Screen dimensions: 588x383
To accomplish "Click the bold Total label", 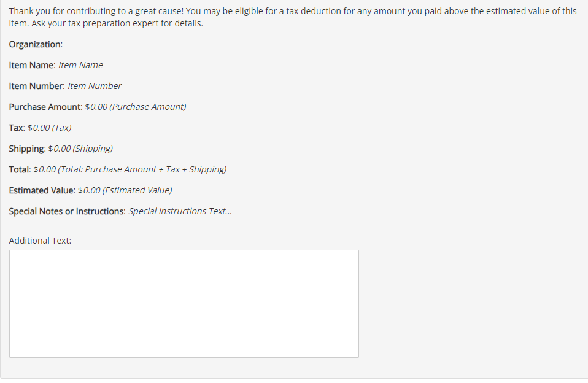I will pyautogui.click(x=20, y=169).
